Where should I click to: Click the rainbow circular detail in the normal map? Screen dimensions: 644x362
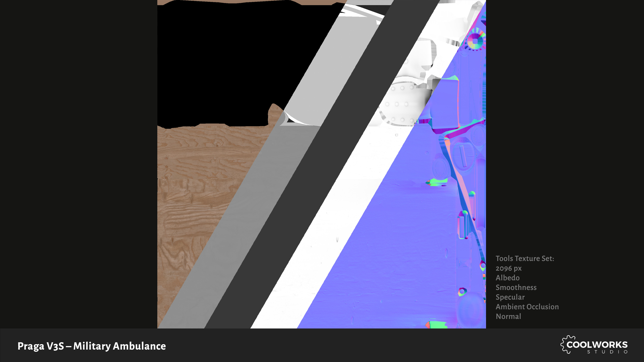[x=475, y=41]
